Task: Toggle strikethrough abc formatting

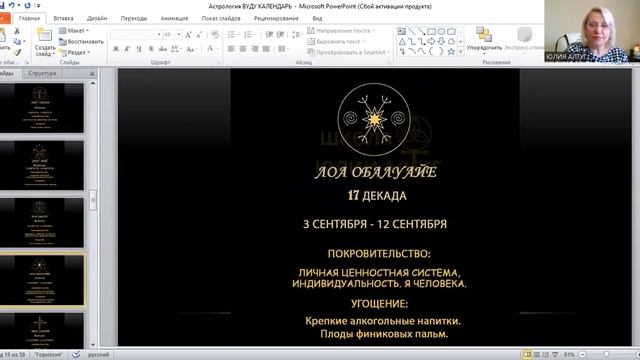Action: [163, 49]
